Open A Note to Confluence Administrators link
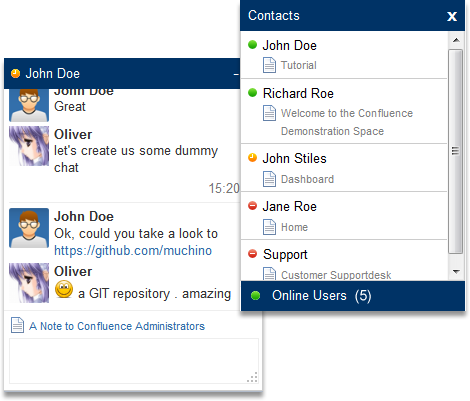 [117, 326]
